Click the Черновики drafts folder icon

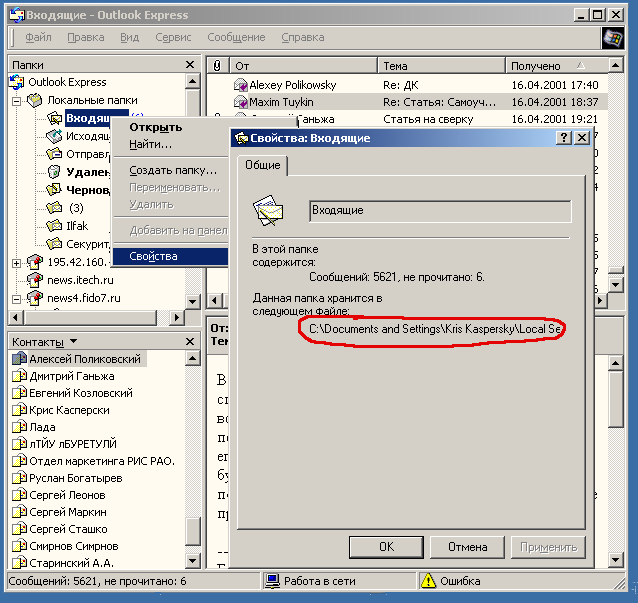(54, 190)
